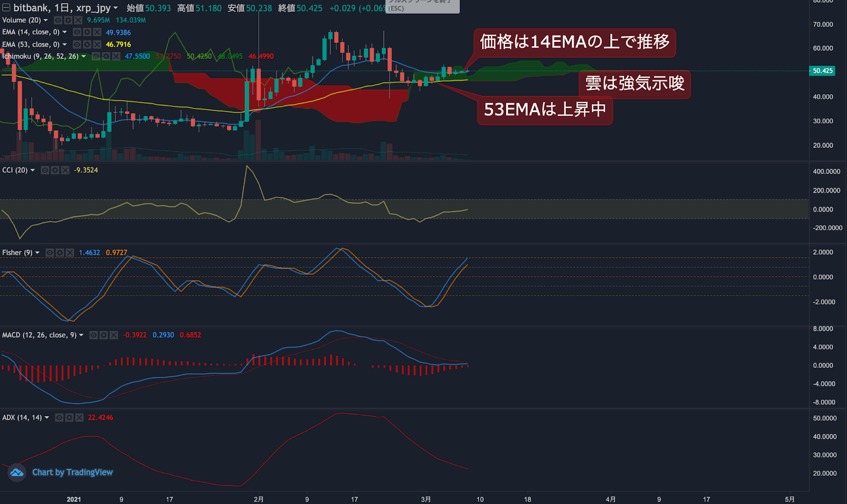Open settings gear for EMA (14, close, 0)
Screen dimensions: 847x504
click(x=87, y=32)
